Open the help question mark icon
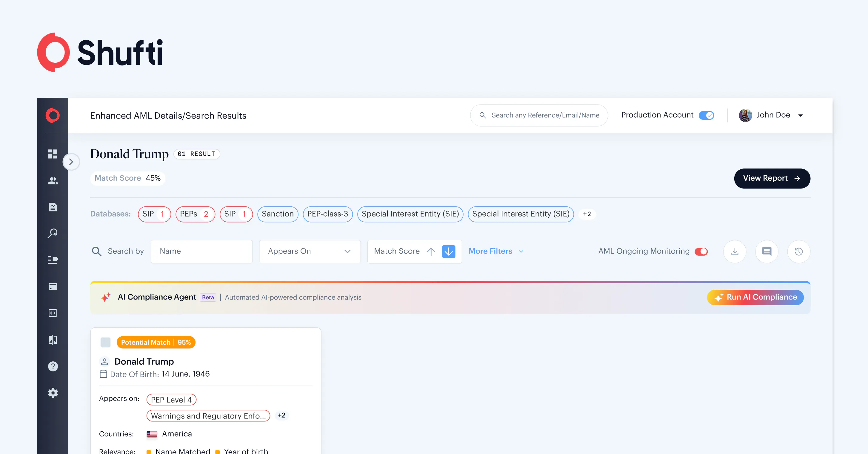 [53, 366]
